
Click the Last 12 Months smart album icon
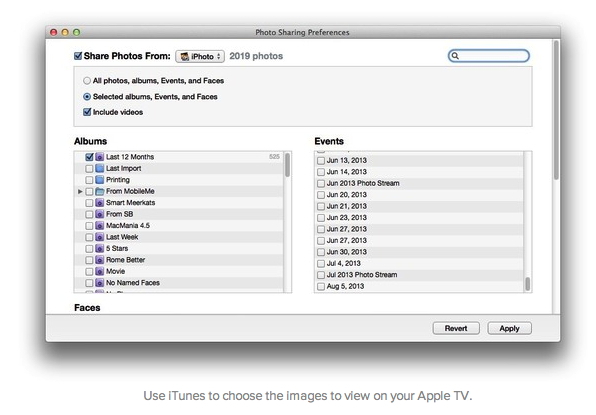99,157
